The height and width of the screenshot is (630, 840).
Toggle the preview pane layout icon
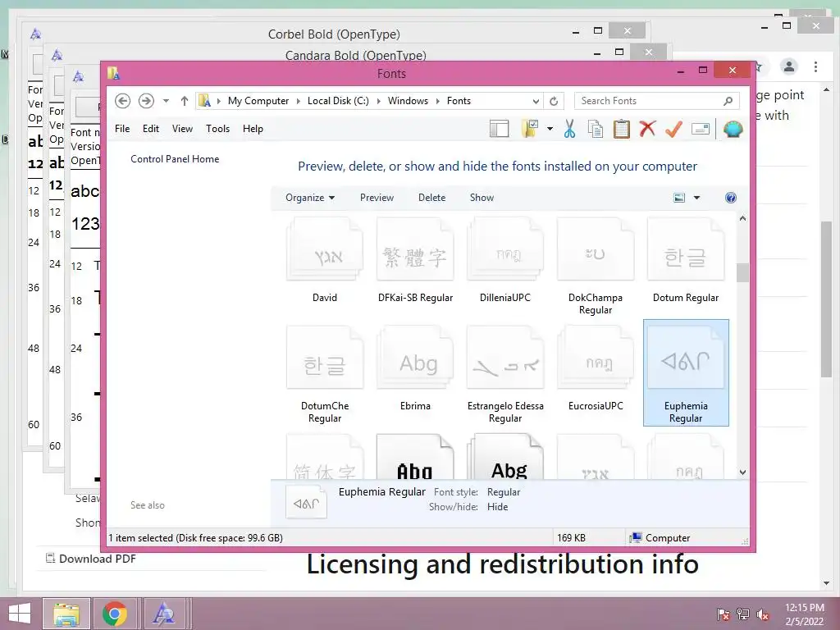click(x=500, y=129)
